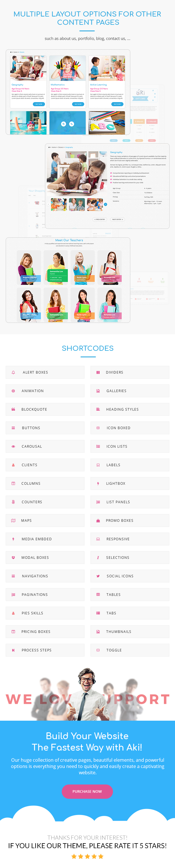Image resolution: width=175 pixels, height=868 pixels.
Task: Click the Next Entry button
Action: [118, 219]
